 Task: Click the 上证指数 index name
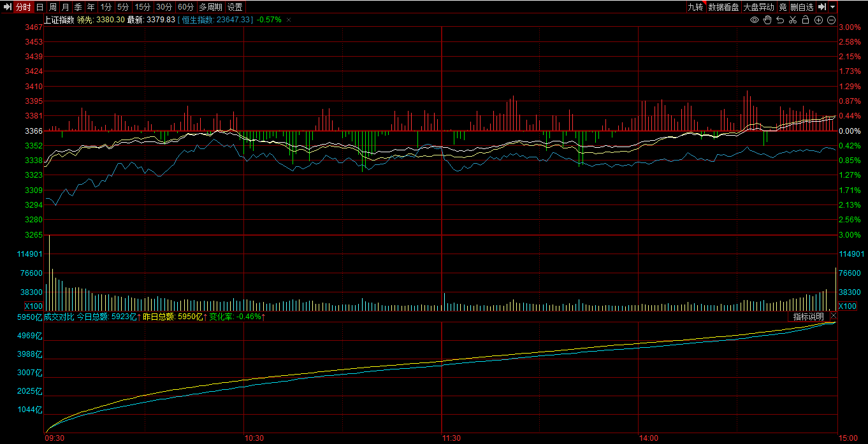click(59, 20)
